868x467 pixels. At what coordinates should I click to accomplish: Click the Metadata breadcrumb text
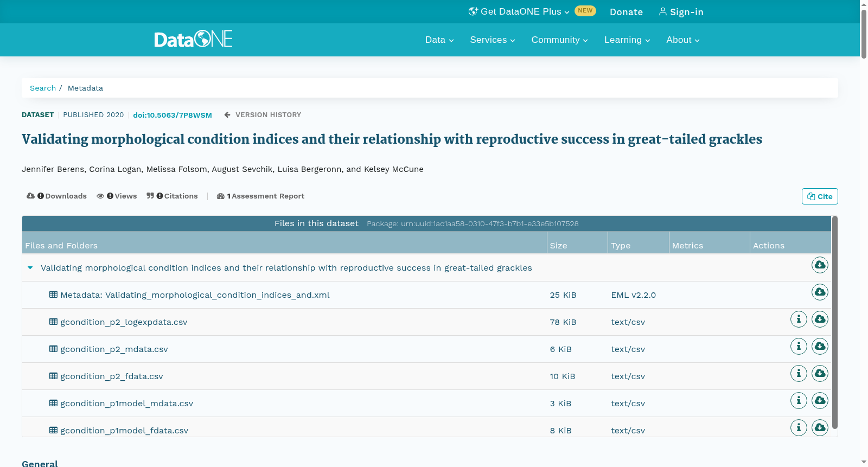point(85,88)
